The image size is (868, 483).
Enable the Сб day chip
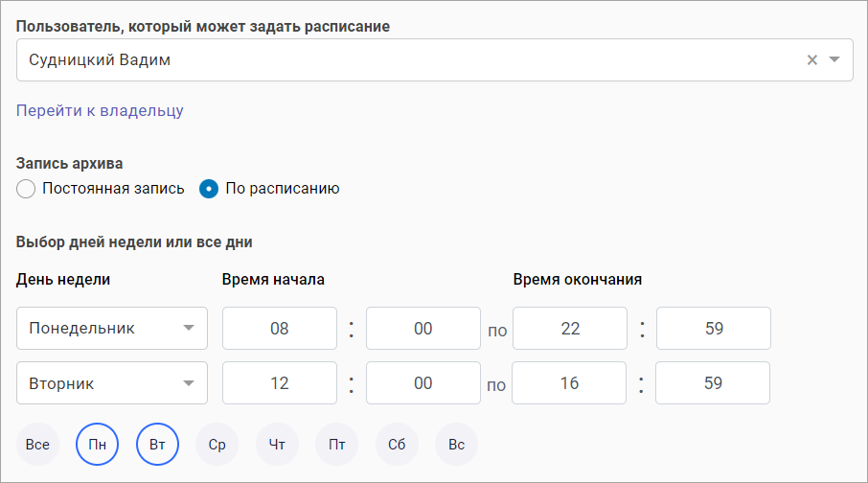click(397, 445)
